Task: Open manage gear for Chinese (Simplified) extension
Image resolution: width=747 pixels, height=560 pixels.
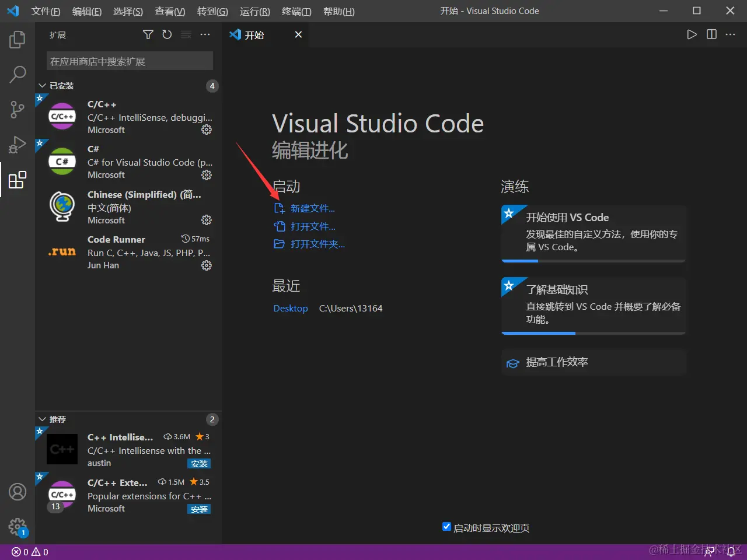Action: (207, 220)
